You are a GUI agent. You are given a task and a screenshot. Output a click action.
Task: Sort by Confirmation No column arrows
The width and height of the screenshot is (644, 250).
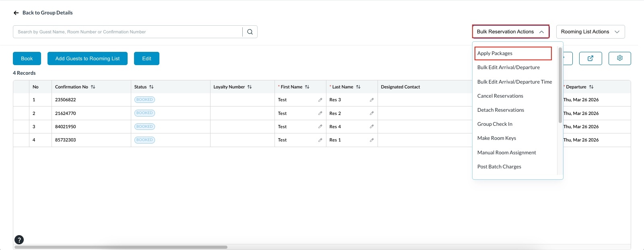pos(93,87)
